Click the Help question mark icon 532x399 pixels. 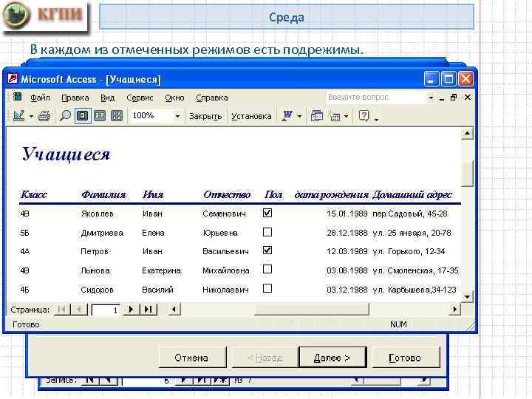pyautogui.click(x=364, y=116)
